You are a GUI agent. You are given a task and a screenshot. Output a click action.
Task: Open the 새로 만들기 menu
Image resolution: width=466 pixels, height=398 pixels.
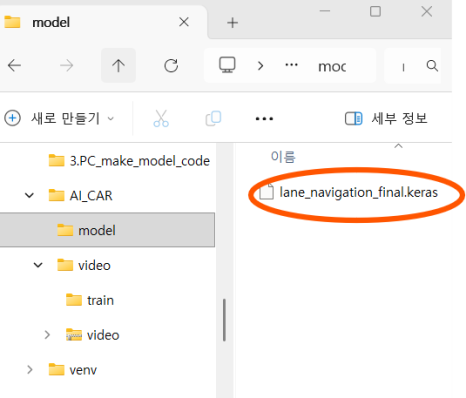click(59, 118)
